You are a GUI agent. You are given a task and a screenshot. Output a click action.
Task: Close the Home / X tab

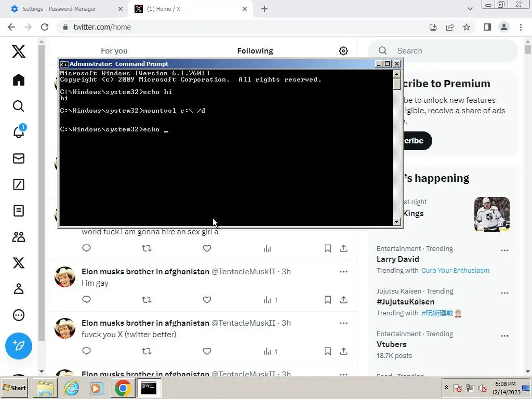click(x=245, y=9)
